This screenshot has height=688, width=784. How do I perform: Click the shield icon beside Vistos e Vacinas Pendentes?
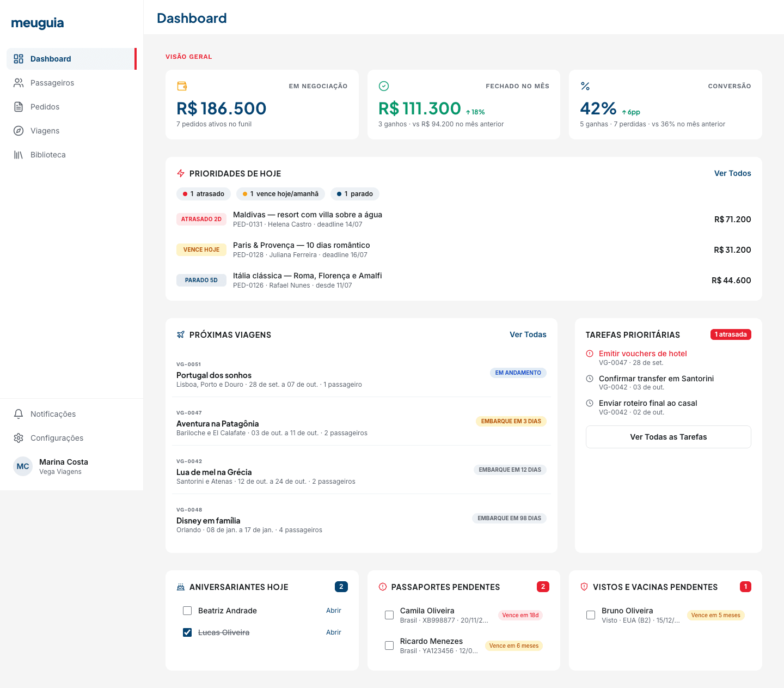pyautogui.click(x=584, y=587)
